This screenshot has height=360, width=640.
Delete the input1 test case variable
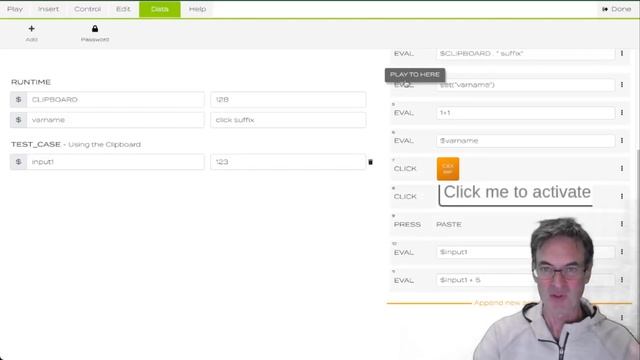pos(371,162)
